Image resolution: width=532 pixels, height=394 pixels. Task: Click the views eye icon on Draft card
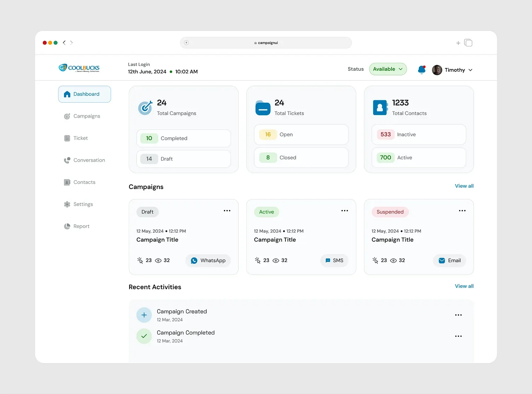point(158,261)
